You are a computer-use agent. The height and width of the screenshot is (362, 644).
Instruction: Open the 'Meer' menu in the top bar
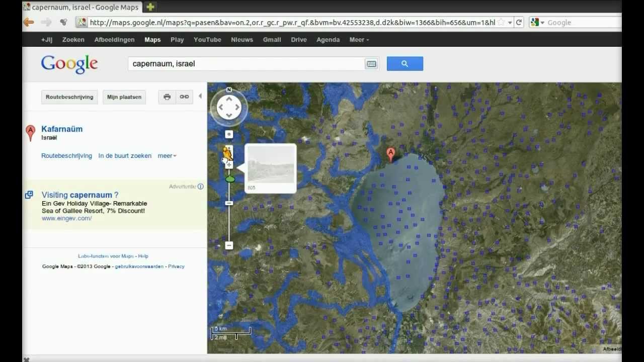pyautogui.click(x=359, y=40)
